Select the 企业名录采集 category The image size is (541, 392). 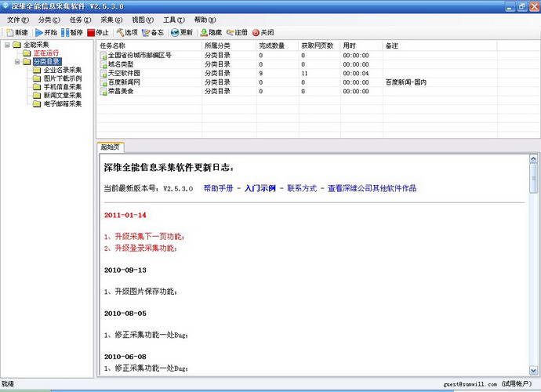(x=63, y=70)
